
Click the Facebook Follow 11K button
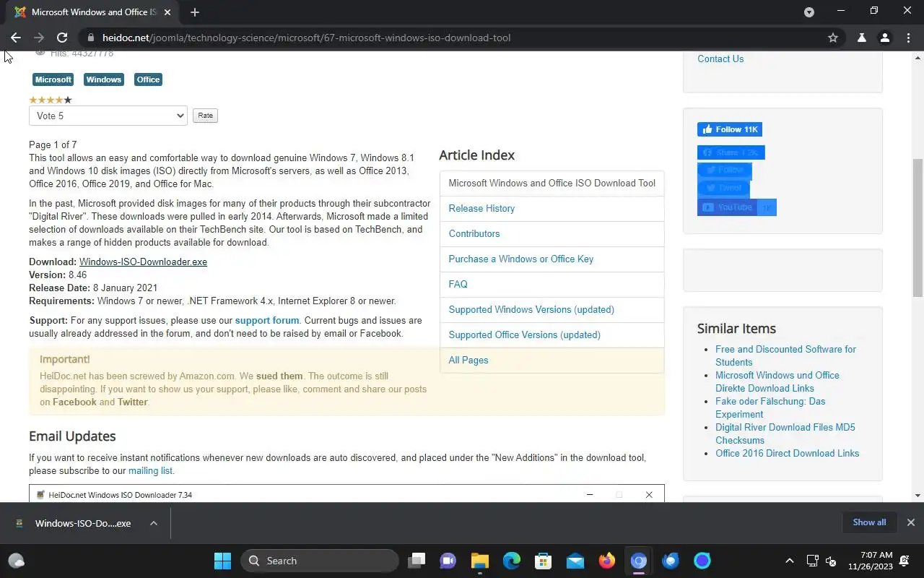(x=730, y=129)
